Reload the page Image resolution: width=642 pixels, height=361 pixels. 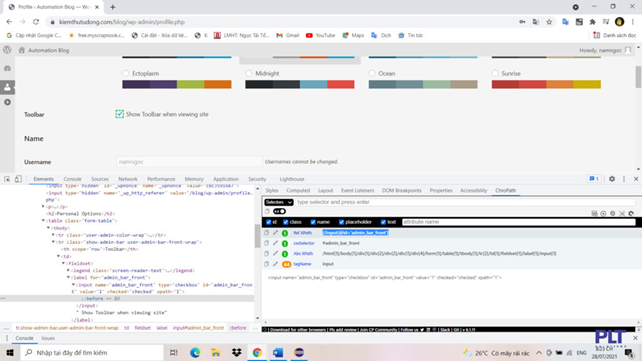tap(36, 22)
